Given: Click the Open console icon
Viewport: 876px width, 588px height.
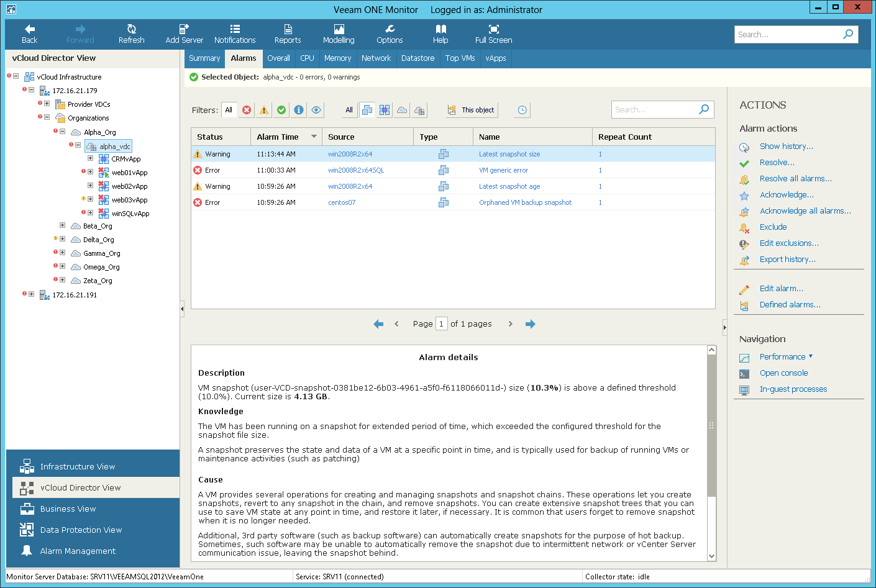Looking at the screenshot, I should coord(744,373).
